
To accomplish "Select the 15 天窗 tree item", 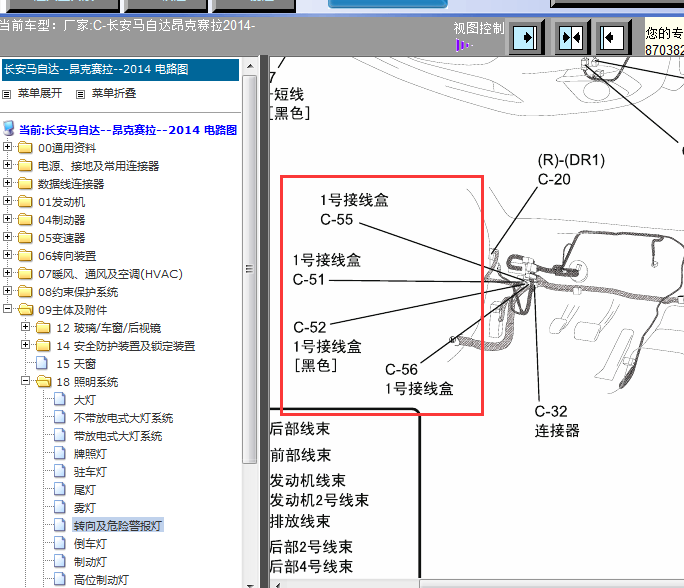I will [x=76, y=364].
